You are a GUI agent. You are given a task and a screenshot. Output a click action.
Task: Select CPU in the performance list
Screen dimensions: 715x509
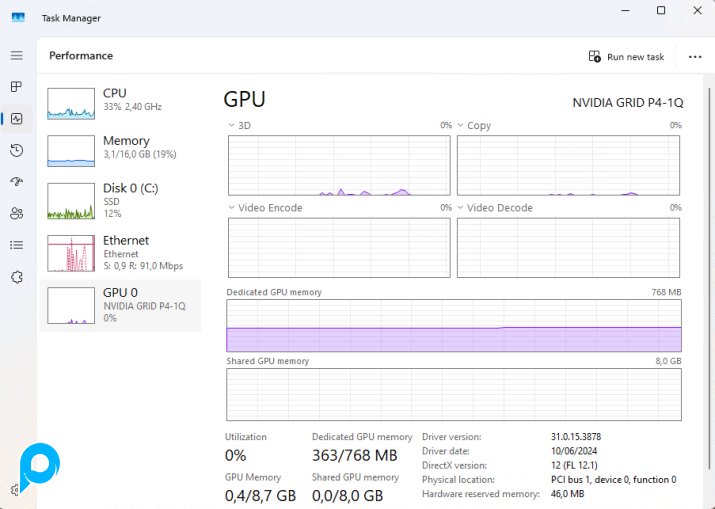click(120, 99)
